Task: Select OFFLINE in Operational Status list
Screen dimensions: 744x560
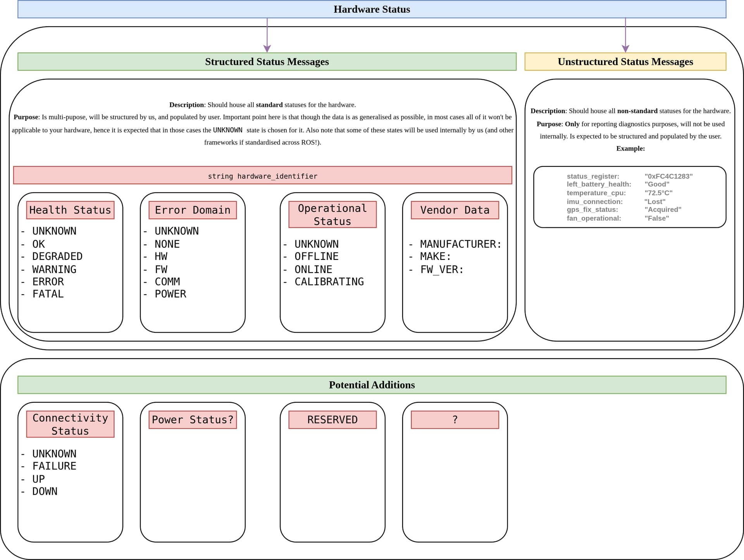Action: point(317,256)
